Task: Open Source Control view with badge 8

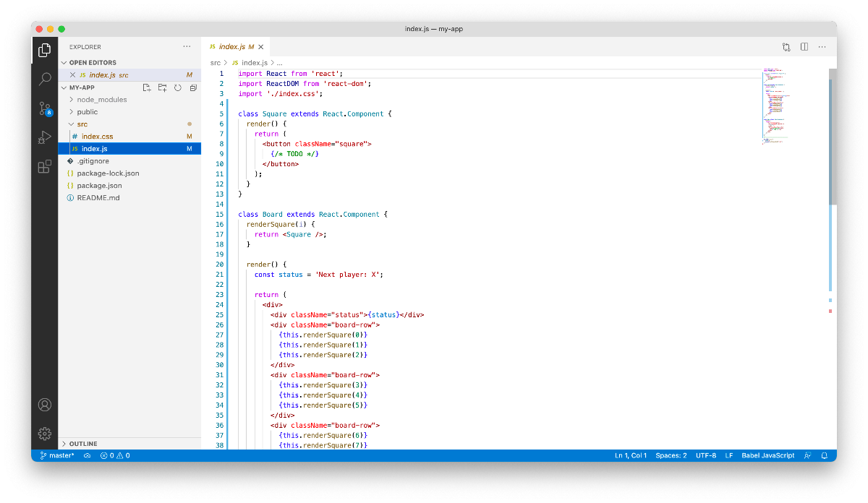Action: click(x=45, y=108)
